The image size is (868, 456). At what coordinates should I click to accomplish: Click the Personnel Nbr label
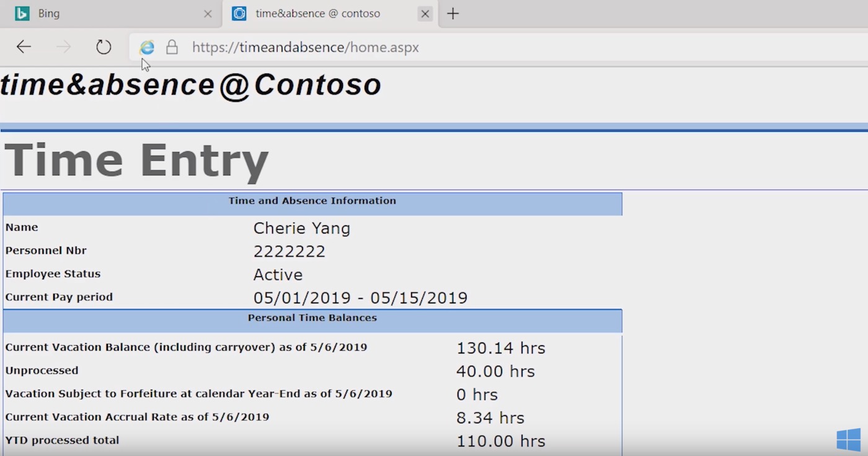[46, 251]
